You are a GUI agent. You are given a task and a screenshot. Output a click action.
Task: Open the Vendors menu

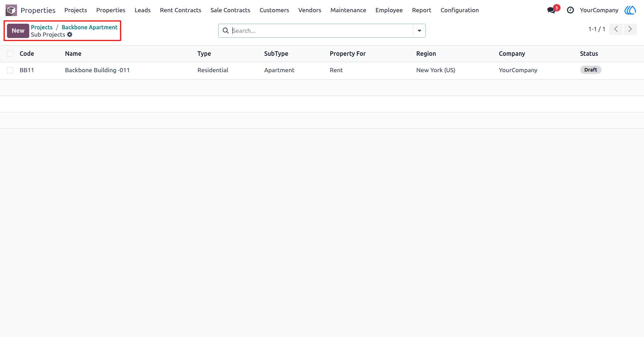[310, 10]
